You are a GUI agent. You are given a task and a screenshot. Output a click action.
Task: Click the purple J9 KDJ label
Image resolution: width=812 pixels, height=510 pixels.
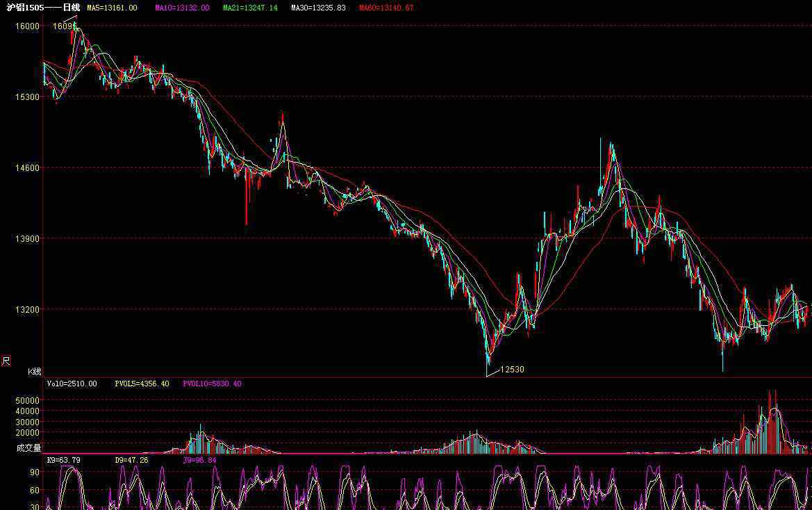(199, 460)
